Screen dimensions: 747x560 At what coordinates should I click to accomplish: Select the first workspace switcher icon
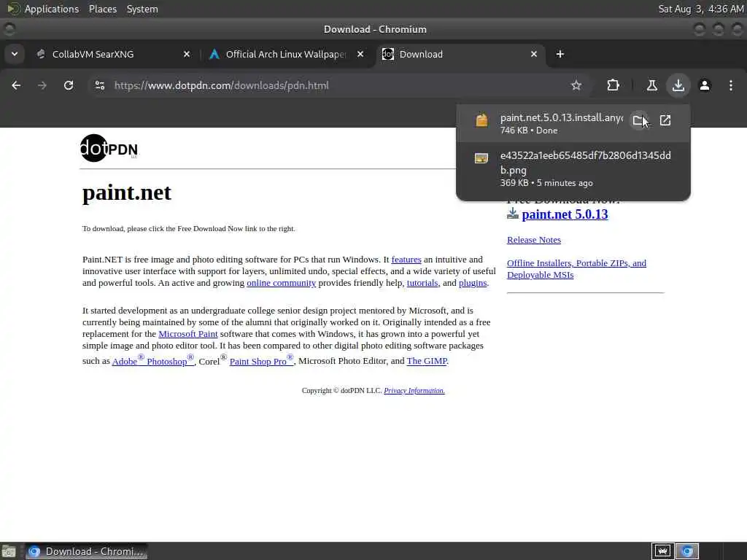click(x=662, y=551)
